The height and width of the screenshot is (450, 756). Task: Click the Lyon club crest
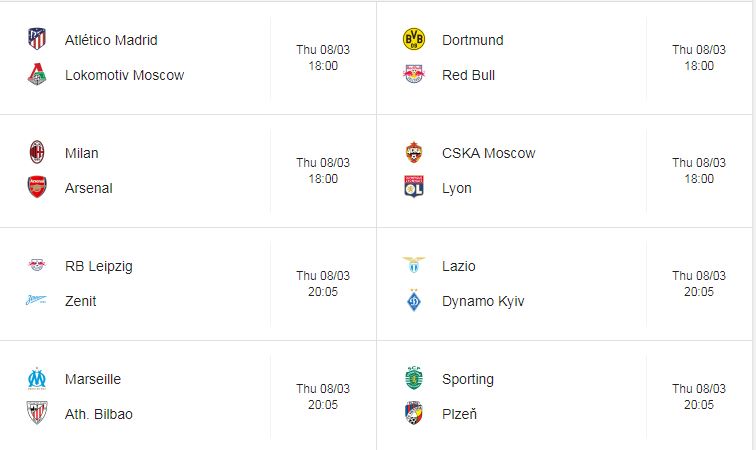pos(414,188)
